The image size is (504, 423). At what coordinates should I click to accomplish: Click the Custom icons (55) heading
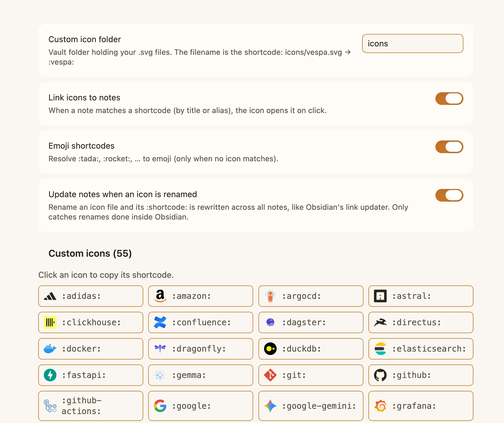pos(90,253)
